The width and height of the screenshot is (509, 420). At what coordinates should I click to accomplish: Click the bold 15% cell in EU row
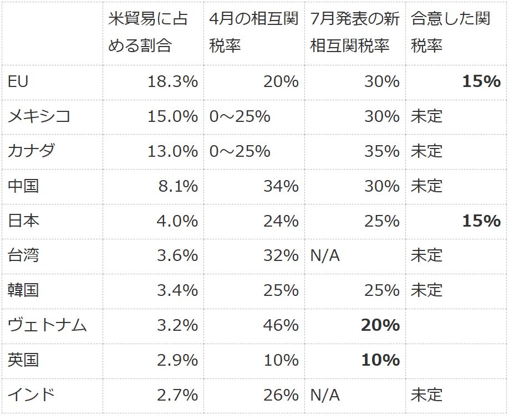click(x=481, y=81)
